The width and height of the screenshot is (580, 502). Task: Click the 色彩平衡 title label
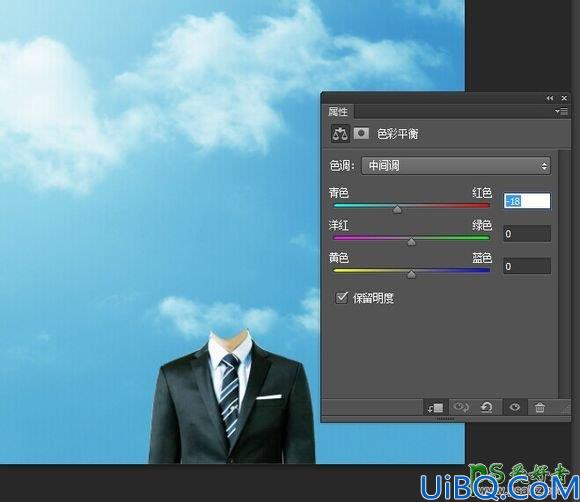[397, 134]
